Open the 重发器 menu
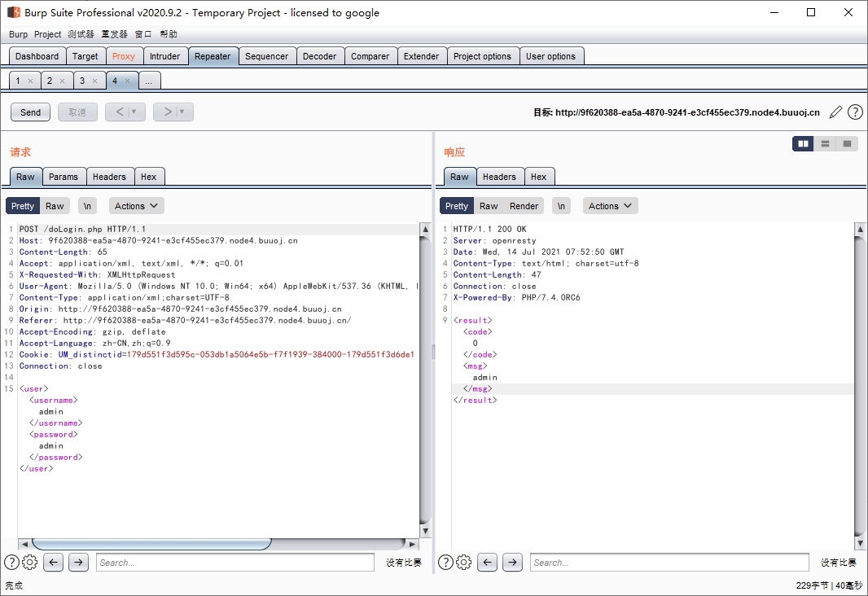868x596 pixels. (x=115, y=34)
